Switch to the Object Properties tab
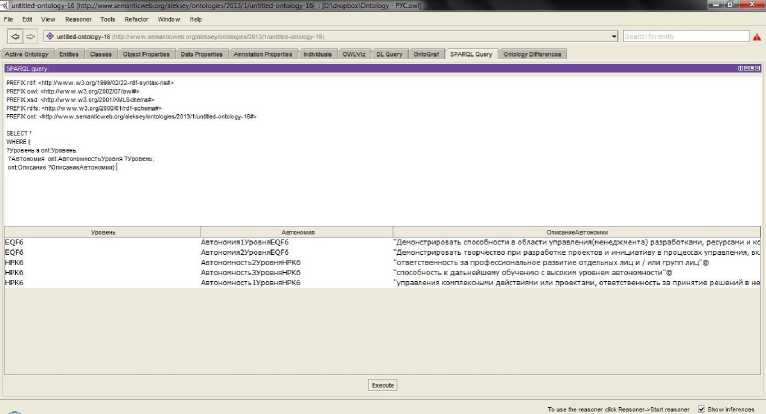The height and width of the screenshot is (414, 766). pyautogui.click(x=146, y=54)
